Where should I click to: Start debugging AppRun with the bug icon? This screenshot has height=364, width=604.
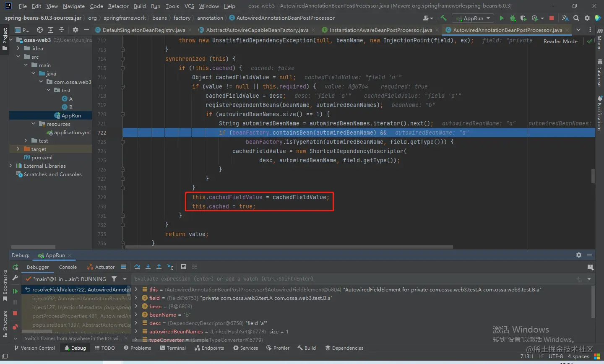coord(513,18)
